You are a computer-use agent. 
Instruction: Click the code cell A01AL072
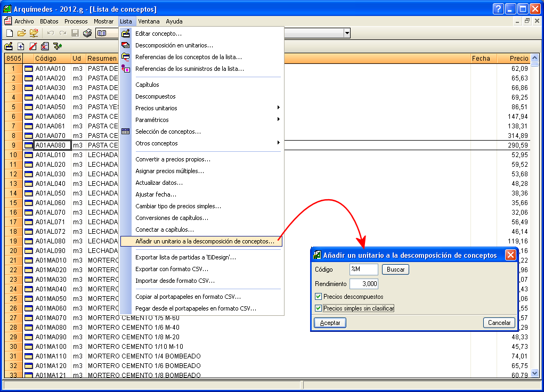coord(52,231)
